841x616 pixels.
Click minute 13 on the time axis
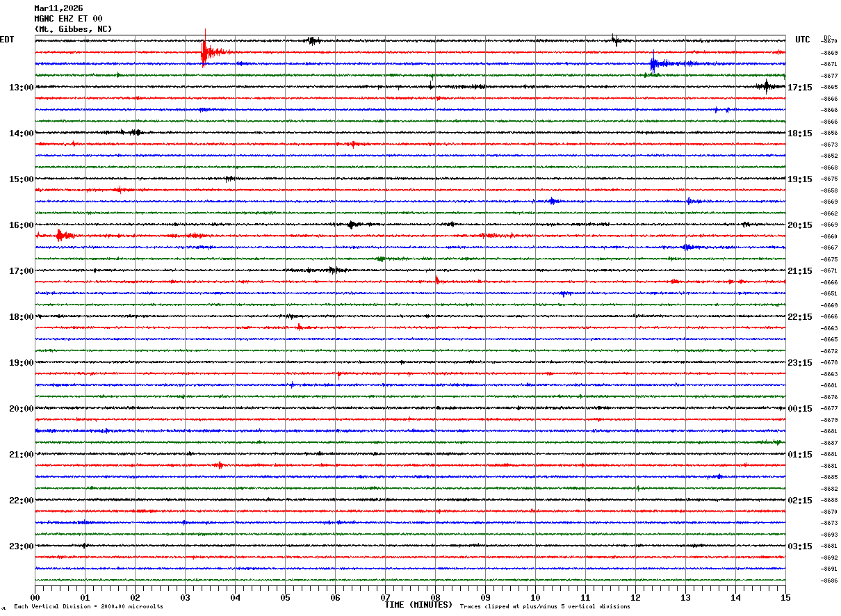[685, 598]
